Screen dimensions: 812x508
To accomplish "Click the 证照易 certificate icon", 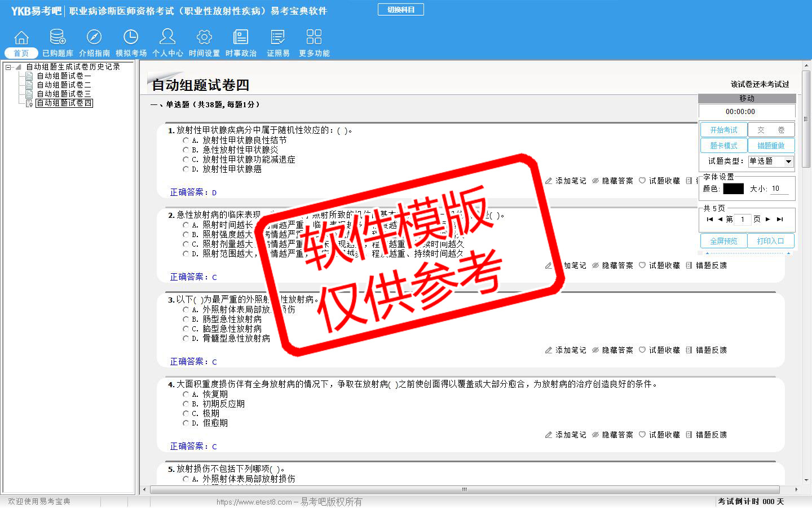I will coord(278,37).
